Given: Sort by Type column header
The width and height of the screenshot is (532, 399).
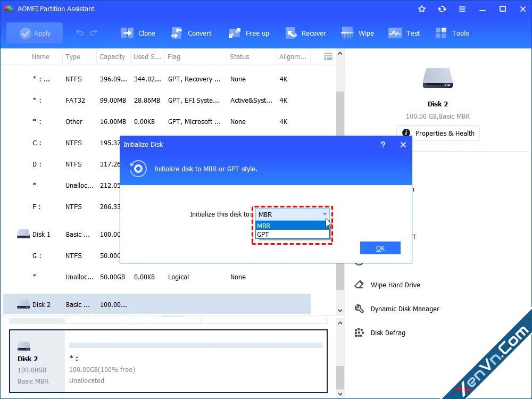Looking at the screenshot, I should [73, 57].
